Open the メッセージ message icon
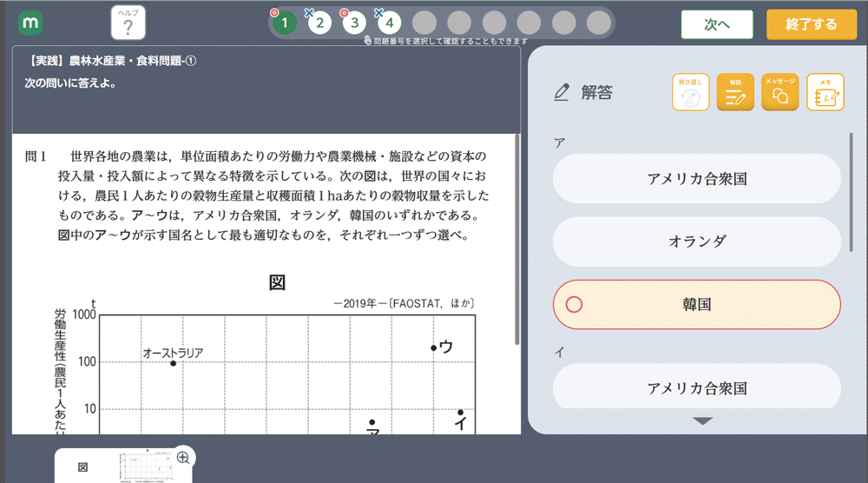Screen dimensions: 868x483 click(x=780, y=92)
